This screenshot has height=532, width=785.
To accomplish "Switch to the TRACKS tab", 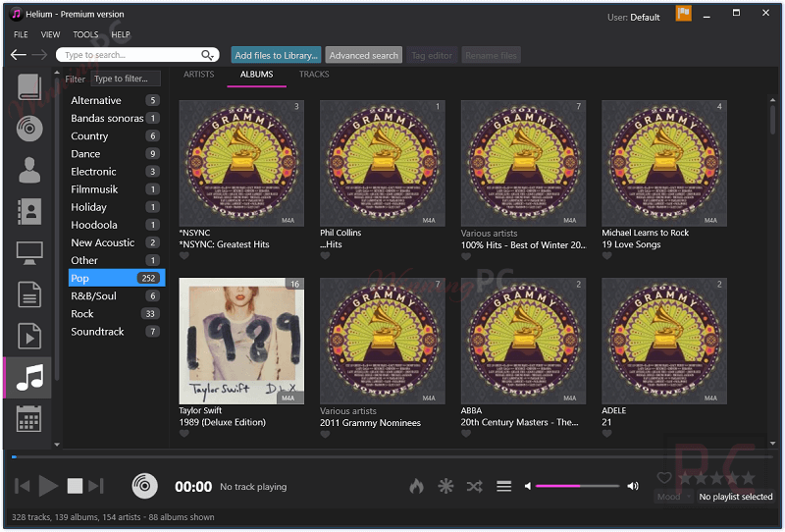I will click(314, 75).
